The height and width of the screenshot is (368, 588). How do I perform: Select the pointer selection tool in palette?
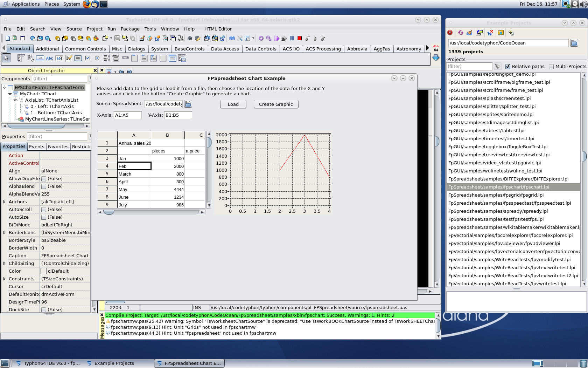coord(6,58)
